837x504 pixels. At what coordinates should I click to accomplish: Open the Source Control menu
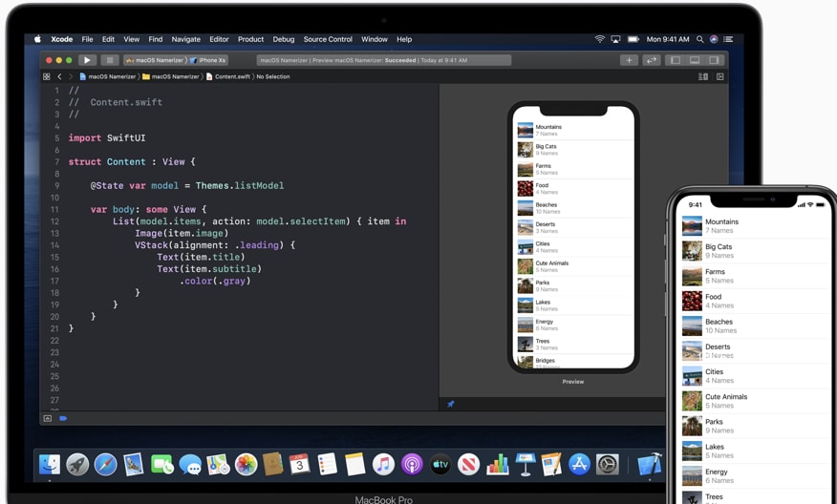(328, 39)
